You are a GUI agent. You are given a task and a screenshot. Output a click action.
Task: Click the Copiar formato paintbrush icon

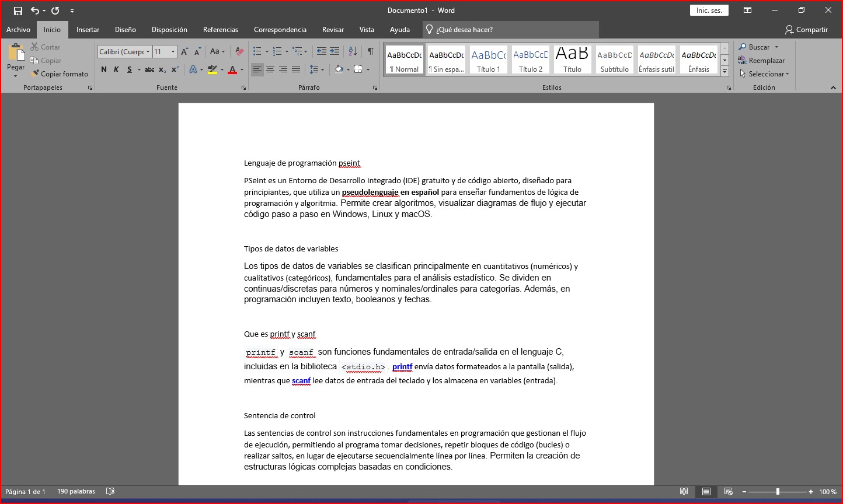tap(35, 74)
